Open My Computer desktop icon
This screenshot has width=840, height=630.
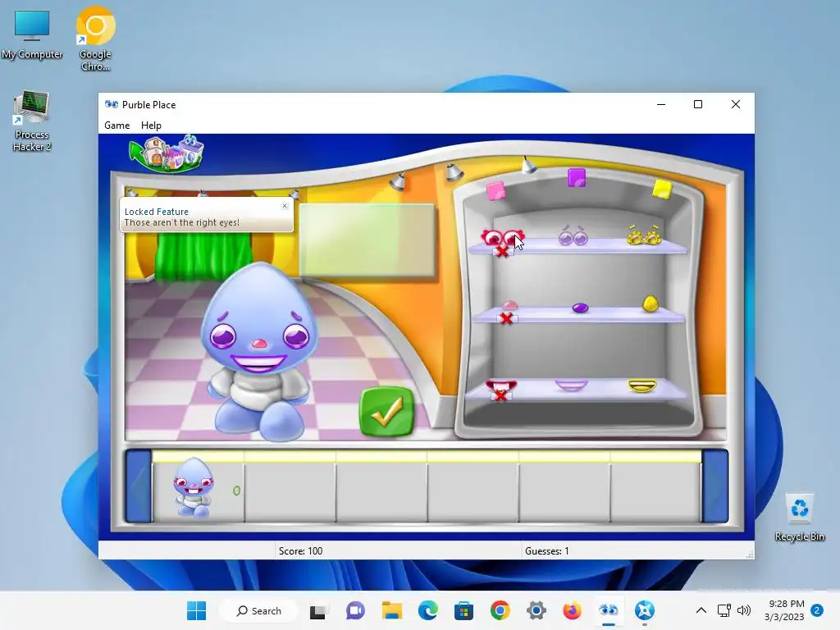point(32,34)
